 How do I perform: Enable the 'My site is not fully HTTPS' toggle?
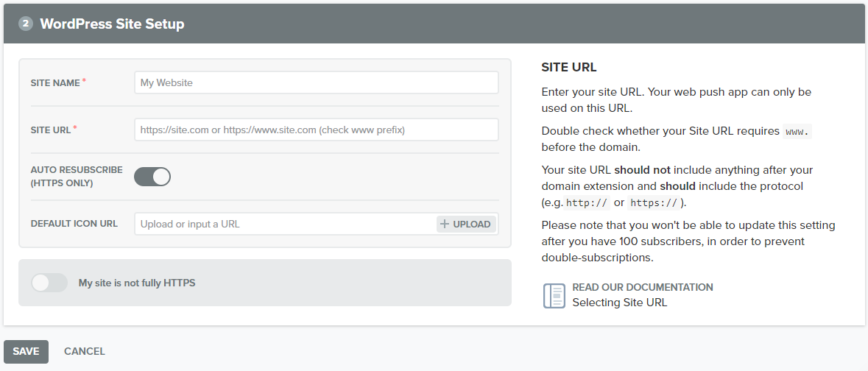tap(49, 283)
